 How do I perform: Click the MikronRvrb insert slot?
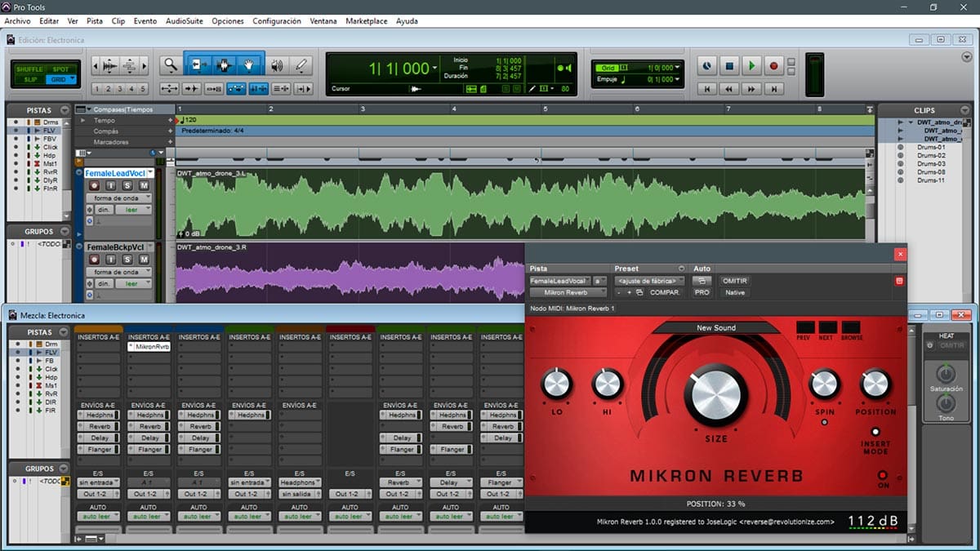point(149,346)
